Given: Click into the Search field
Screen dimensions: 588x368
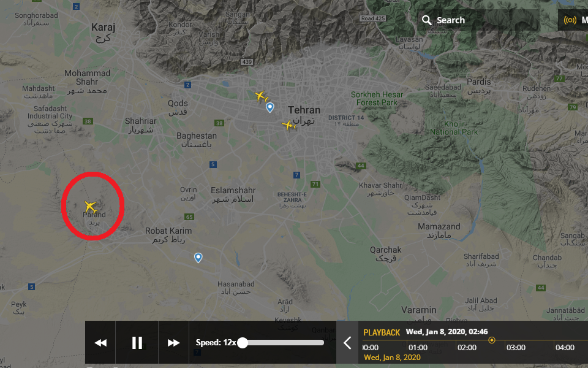Looking at the screenshot, I should tap(478, 20).
